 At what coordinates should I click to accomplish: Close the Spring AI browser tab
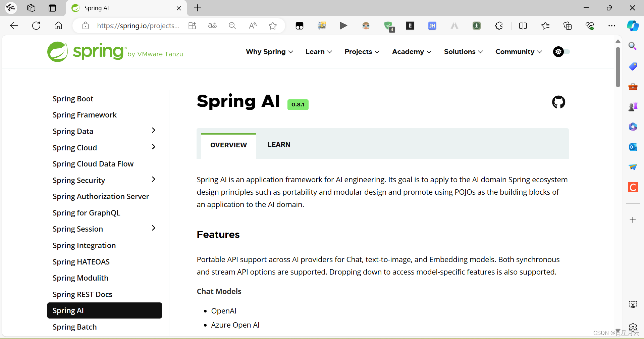179,8
